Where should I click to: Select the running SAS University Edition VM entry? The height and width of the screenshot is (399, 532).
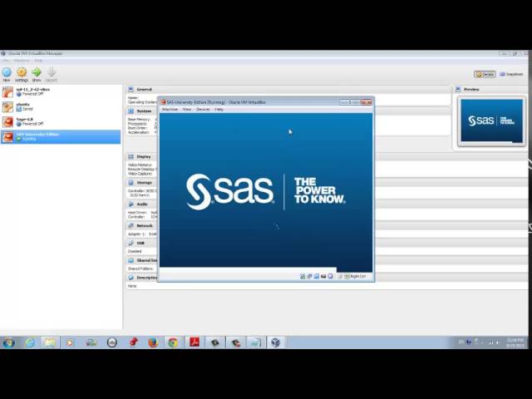click(x=61, y=136)
